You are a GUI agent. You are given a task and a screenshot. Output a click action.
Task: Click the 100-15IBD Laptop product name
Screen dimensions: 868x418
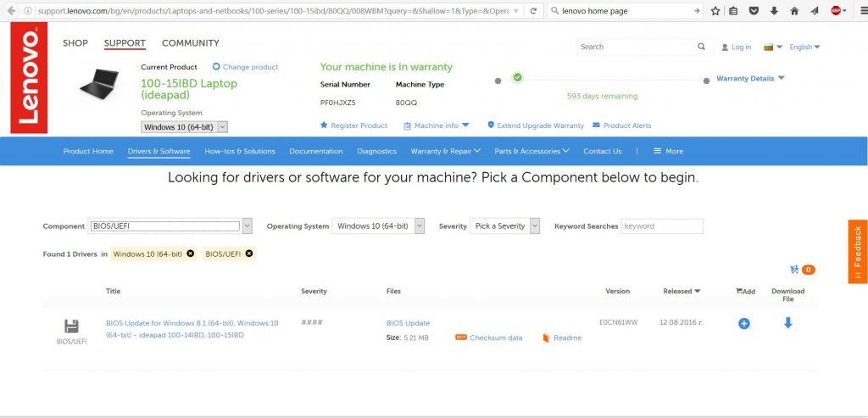[x=189, y=89]
